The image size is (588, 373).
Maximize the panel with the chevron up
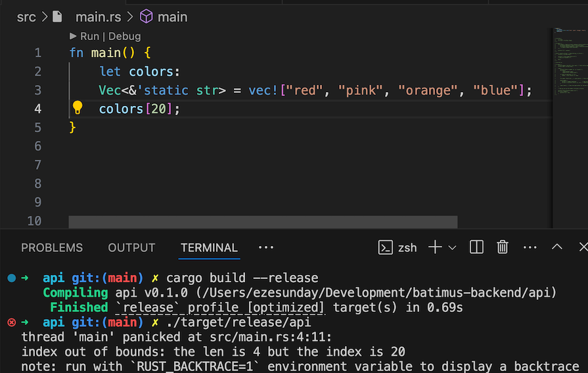pyautogui.click(x=557, y=247)
